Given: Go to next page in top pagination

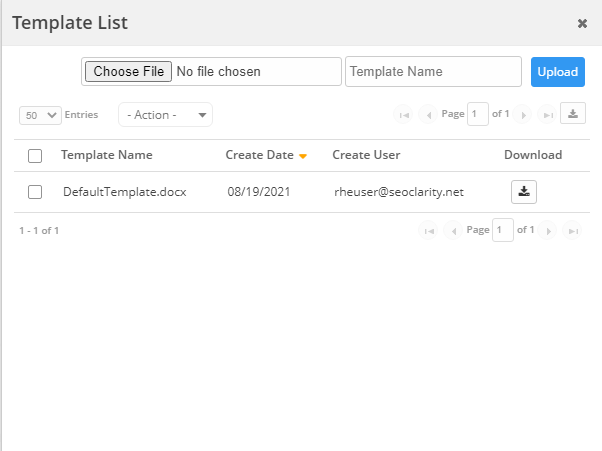Looking at the screenshot, I should pyautogui.click(x=525, y=115).
